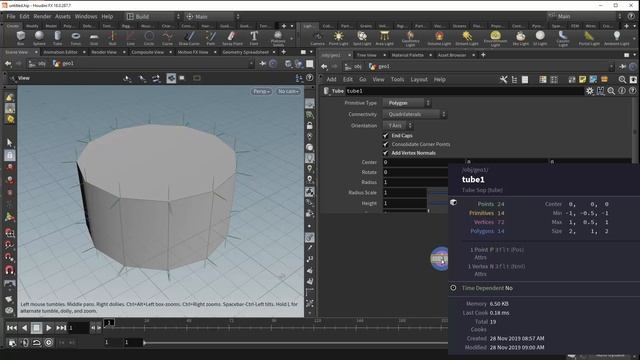Click the timeline frame marker handle
The image size is (640, 360).
point(109,323)
